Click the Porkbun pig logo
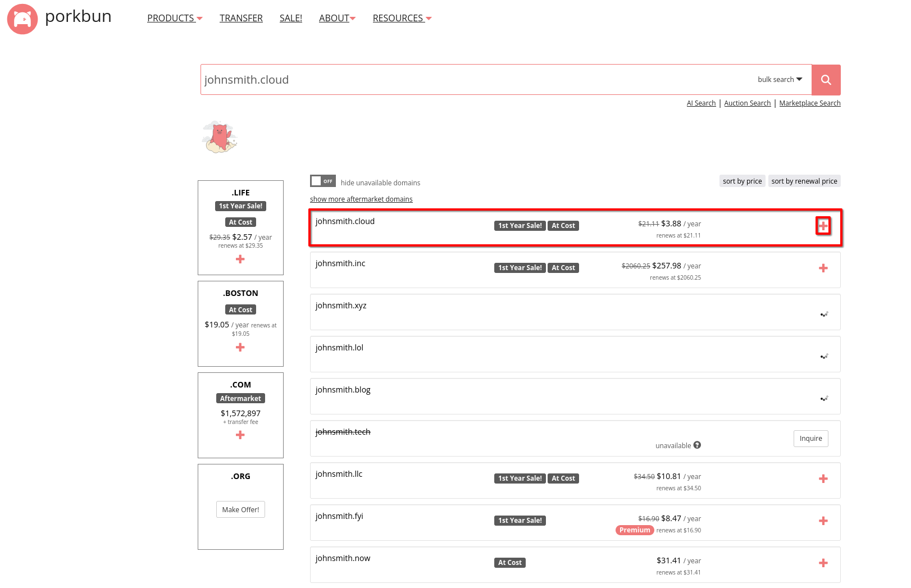This screenshot has width=911, height=588. coord(22,19)
